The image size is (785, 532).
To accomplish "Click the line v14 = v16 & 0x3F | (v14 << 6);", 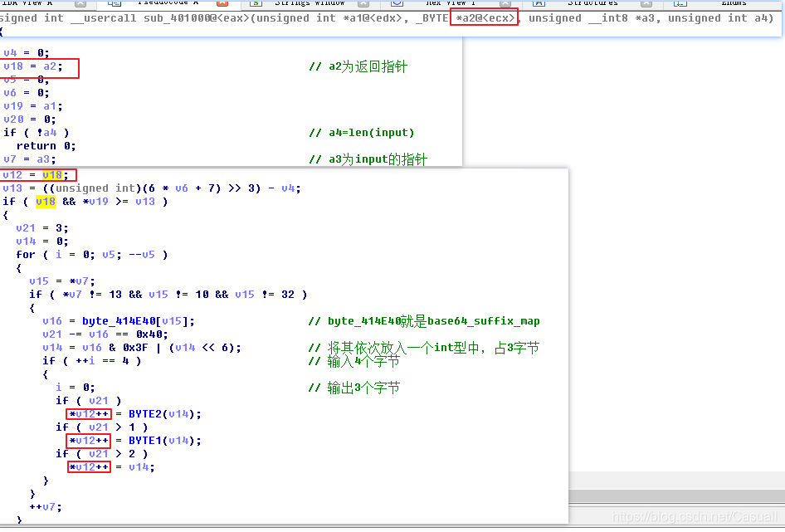I will 142,348.
